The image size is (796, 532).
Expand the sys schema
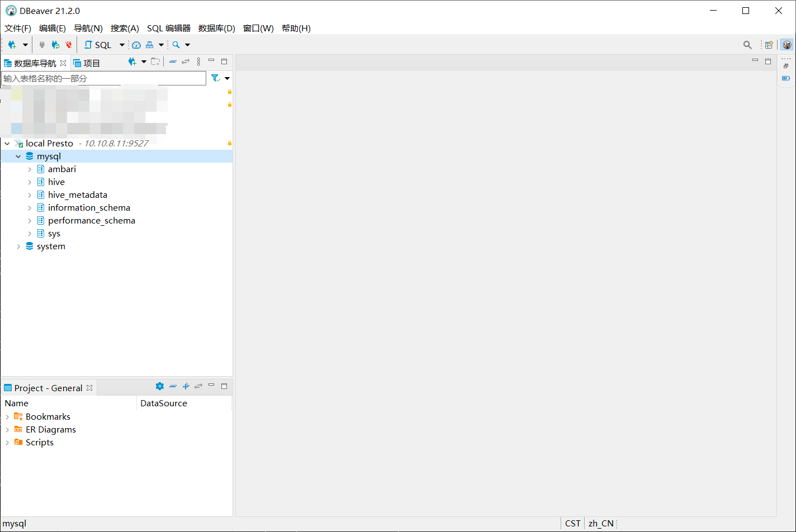[x=30, y=234]
